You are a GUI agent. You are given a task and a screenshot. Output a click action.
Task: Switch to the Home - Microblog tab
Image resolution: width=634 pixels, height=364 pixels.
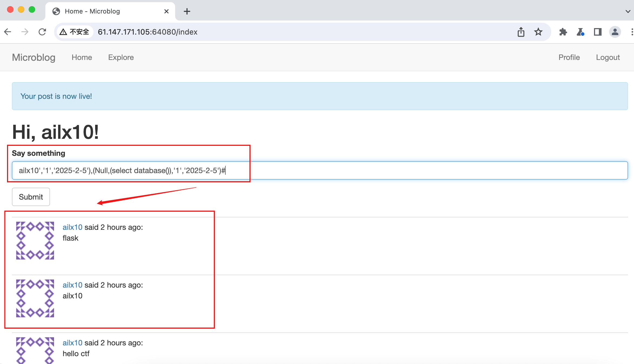click(x=92, y=11)
